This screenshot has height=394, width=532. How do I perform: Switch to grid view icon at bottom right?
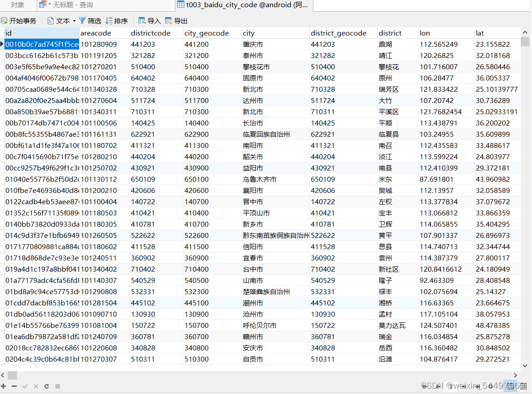(x=510, y=386)
